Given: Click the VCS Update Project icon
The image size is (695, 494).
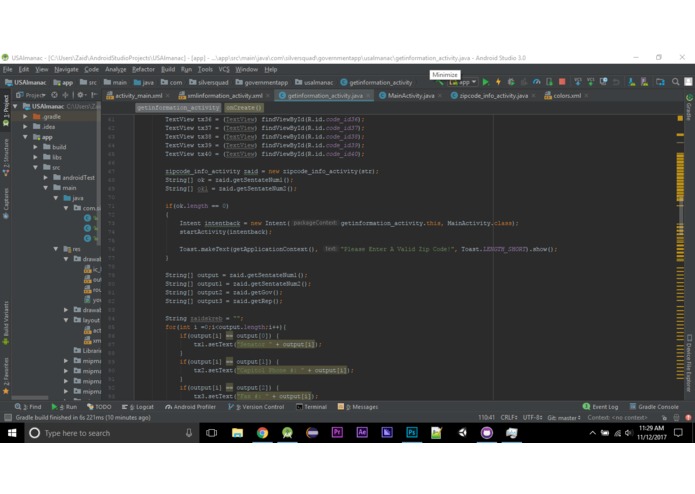Looking at the screenshot, I should point(578,82).
